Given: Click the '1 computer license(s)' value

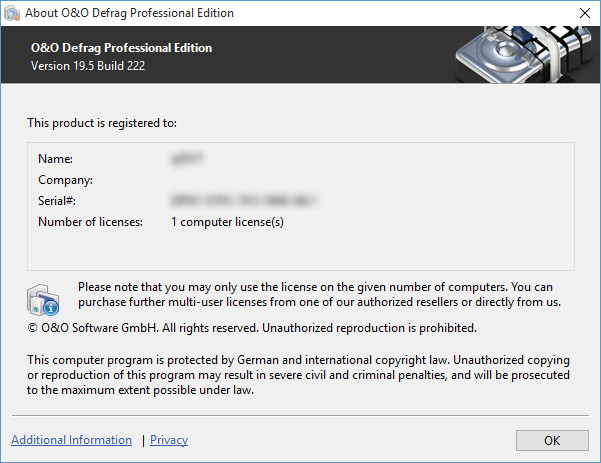Looking at the screenshot, I should (228, 222).
